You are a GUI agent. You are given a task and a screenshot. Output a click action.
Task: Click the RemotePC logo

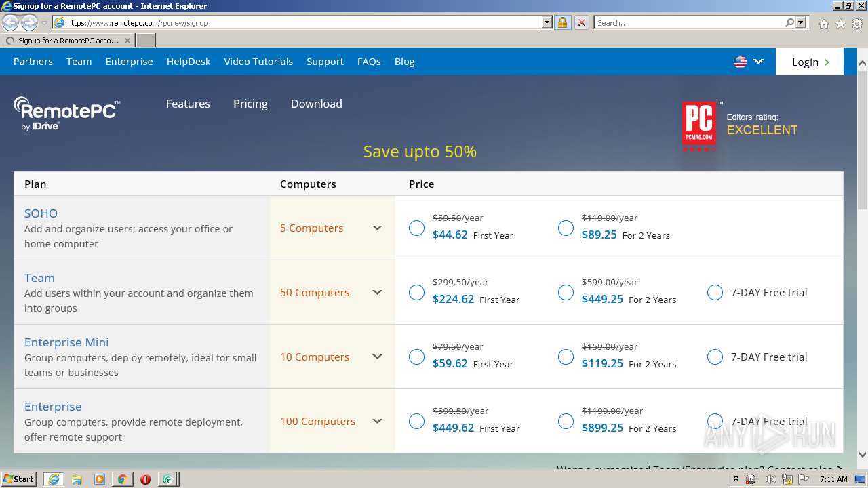tap(66, 113)
